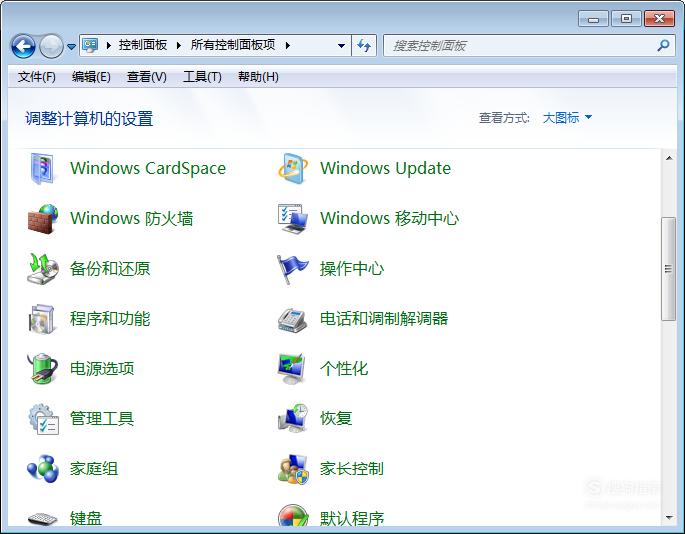Open the 程序和功能 link

point(110,319)
